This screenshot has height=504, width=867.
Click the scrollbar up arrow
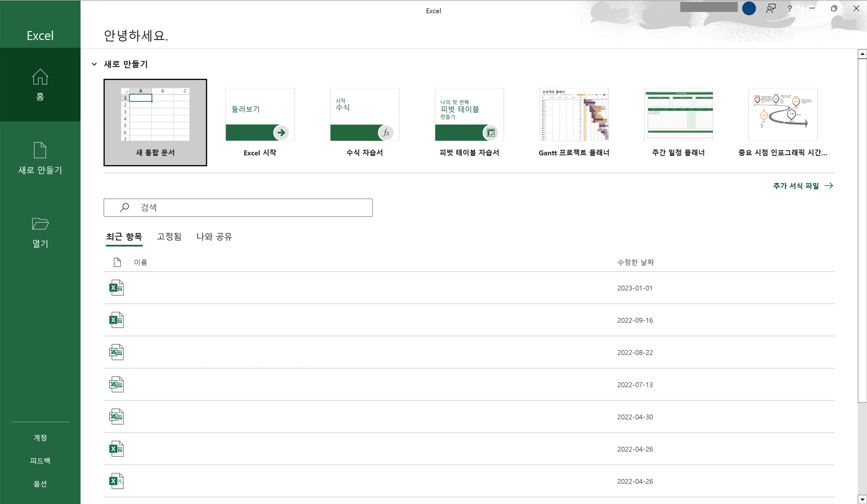(862, 54)
